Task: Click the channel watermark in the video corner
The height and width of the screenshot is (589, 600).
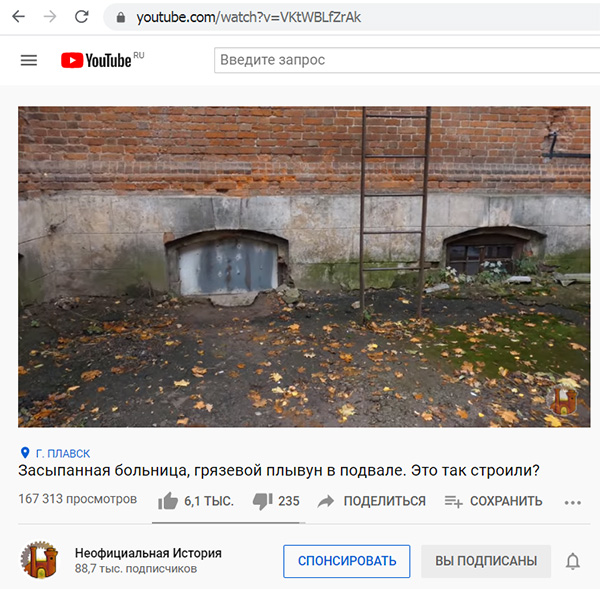Action: tap(564, 401)
